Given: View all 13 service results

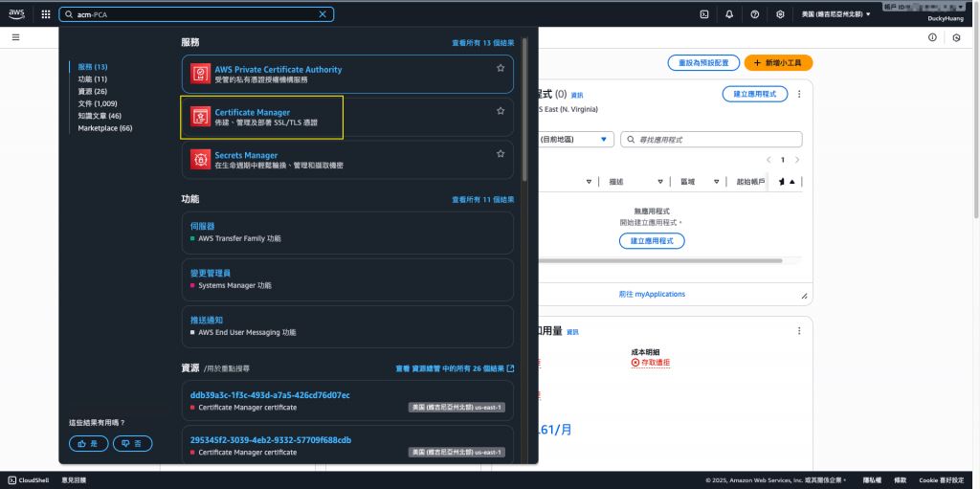Looking at the screenshot, I should click(483, 43).
